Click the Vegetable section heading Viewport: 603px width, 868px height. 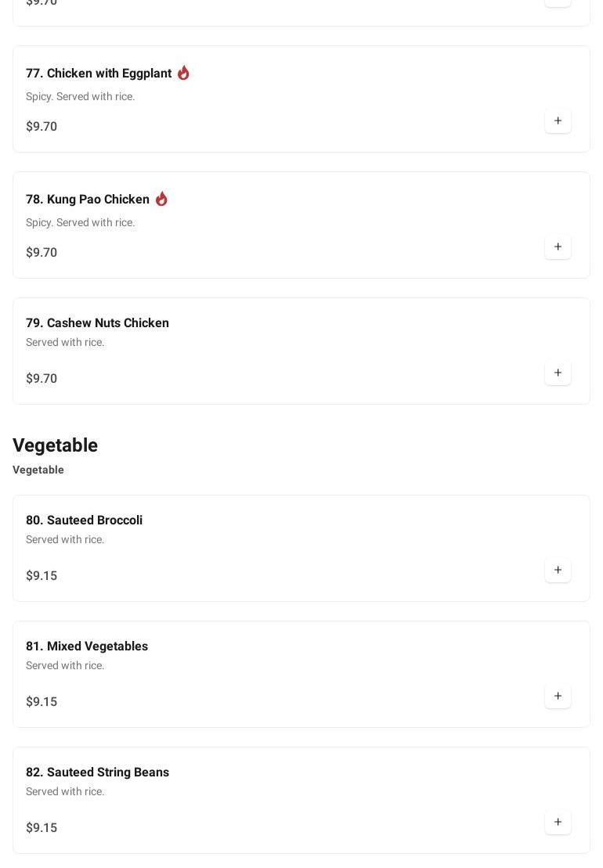point(55,445)
